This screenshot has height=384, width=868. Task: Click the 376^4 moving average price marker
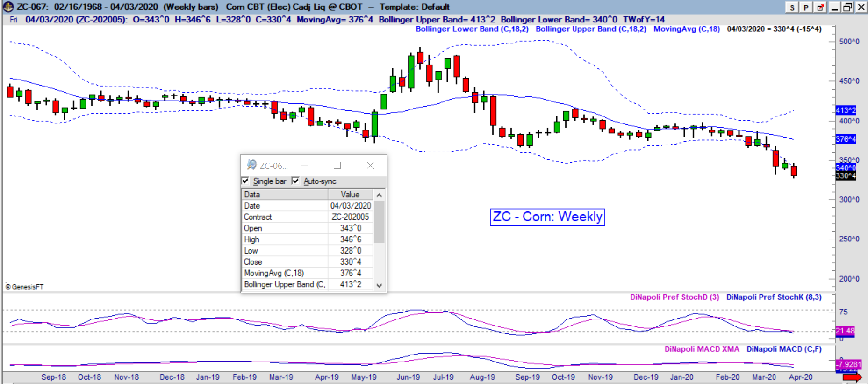(x=846, y=139)
